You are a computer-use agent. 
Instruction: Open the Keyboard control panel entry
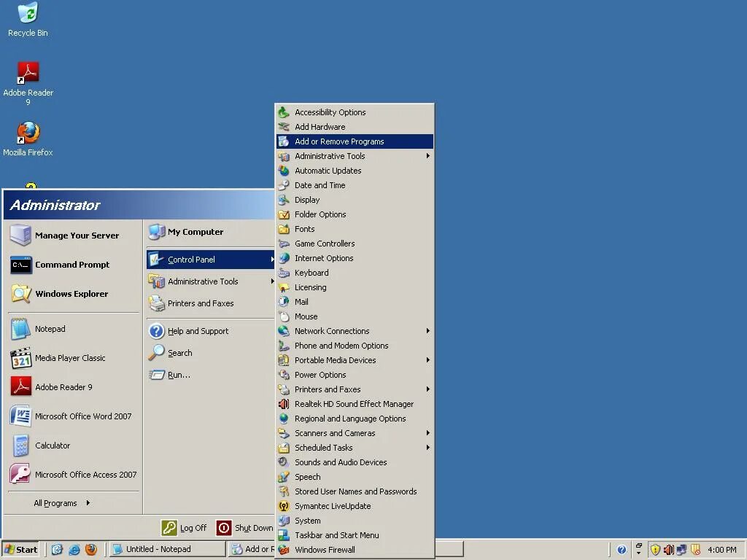point(355,273)
